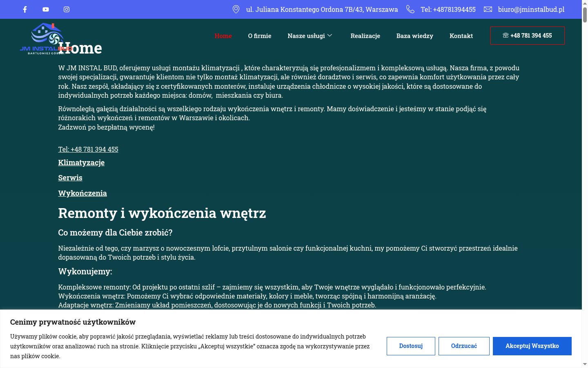Click the Co możemy dla Ciebie zrobić? subheading
The width and height of the screenshot is (588, 368).
pos(116,233)
